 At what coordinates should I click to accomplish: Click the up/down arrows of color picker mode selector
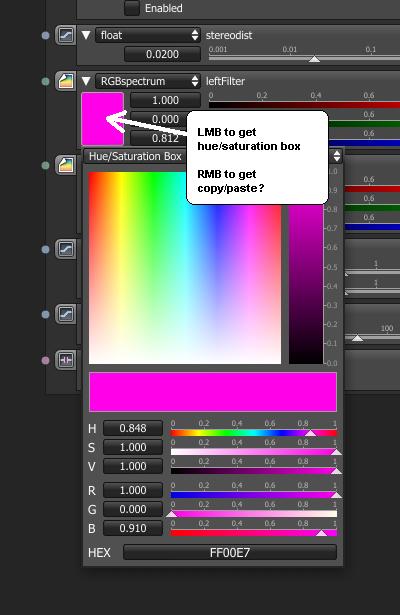pyautogui.click(x=337, y=156)
